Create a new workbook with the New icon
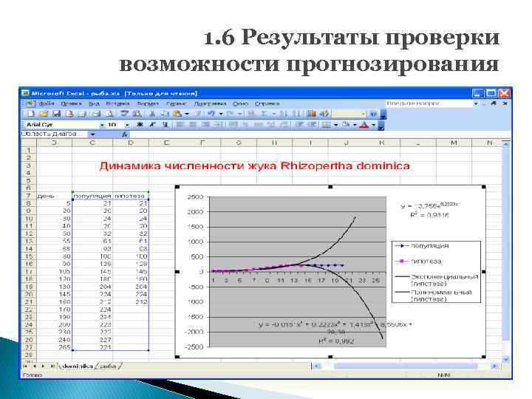Viewport: 532px width, 399px height. [31, 114]
